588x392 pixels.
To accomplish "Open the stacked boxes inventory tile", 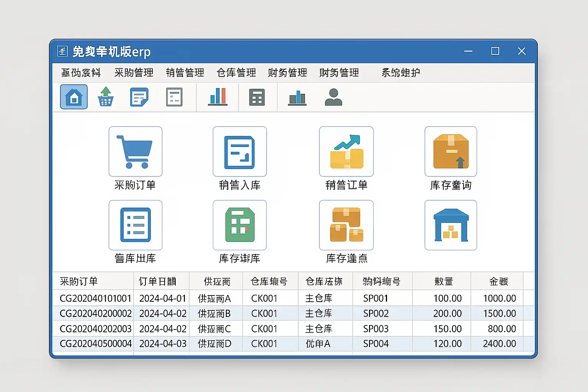I will coord(346,225).
